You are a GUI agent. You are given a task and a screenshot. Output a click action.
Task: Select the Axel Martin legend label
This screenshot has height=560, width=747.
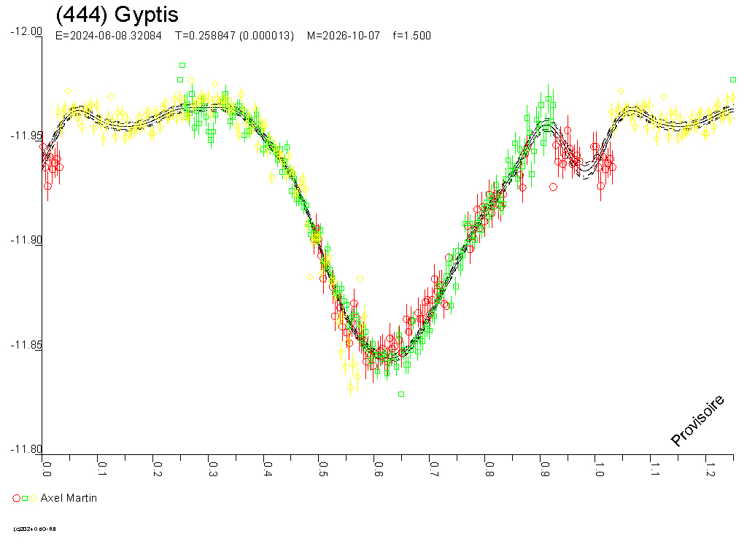point(69,498)
